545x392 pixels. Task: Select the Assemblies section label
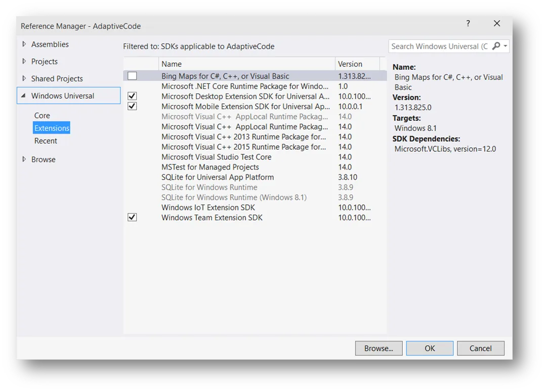point(50,44)
